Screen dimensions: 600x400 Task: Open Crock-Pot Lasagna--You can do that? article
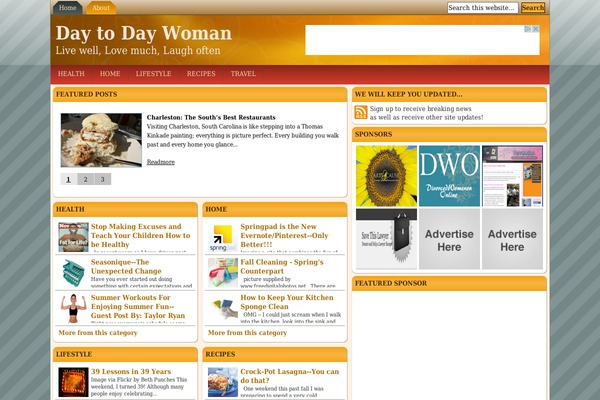pos(290,376)
